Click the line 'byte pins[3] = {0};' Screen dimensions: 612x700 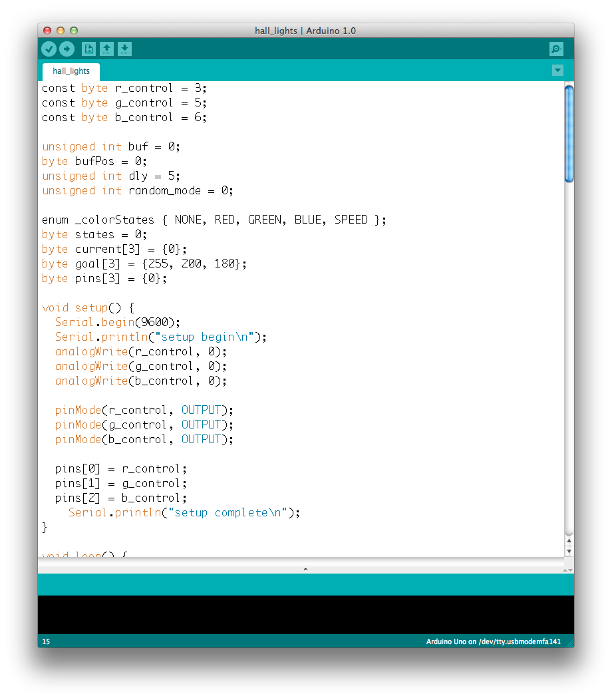pos(104,279)
